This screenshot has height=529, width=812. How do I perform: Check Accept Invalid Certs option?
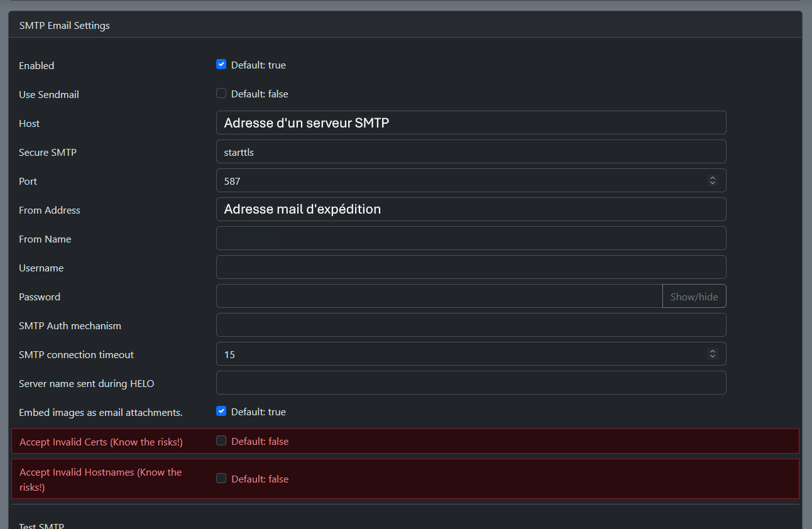(221, 441)
